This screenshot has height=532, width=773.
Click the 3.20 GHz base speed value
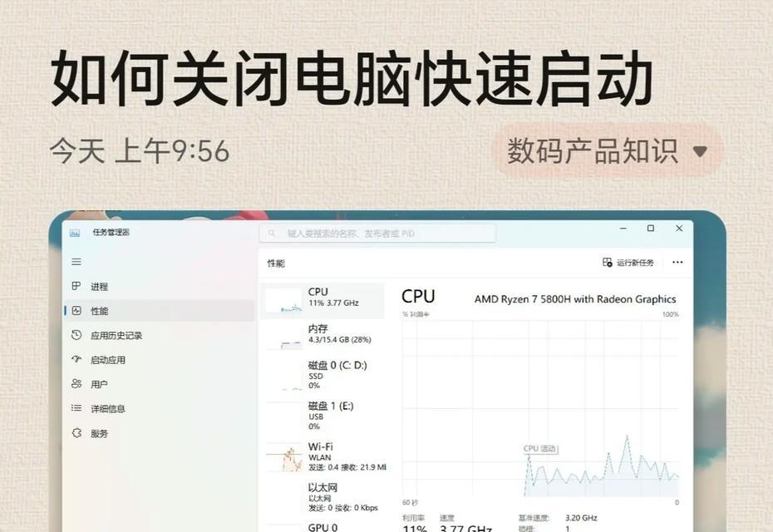(x=581, y=518)
